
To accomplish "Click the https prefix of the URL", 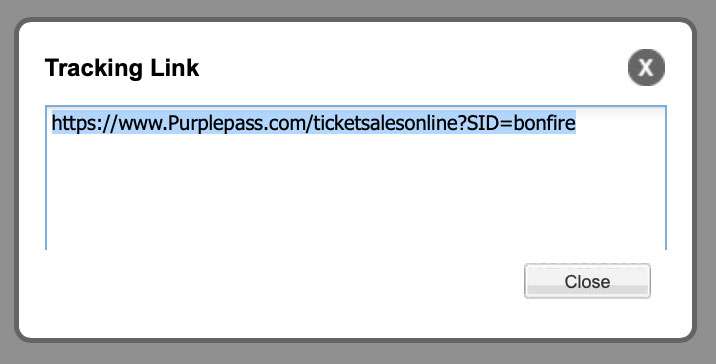I will [x=71, y=123].
